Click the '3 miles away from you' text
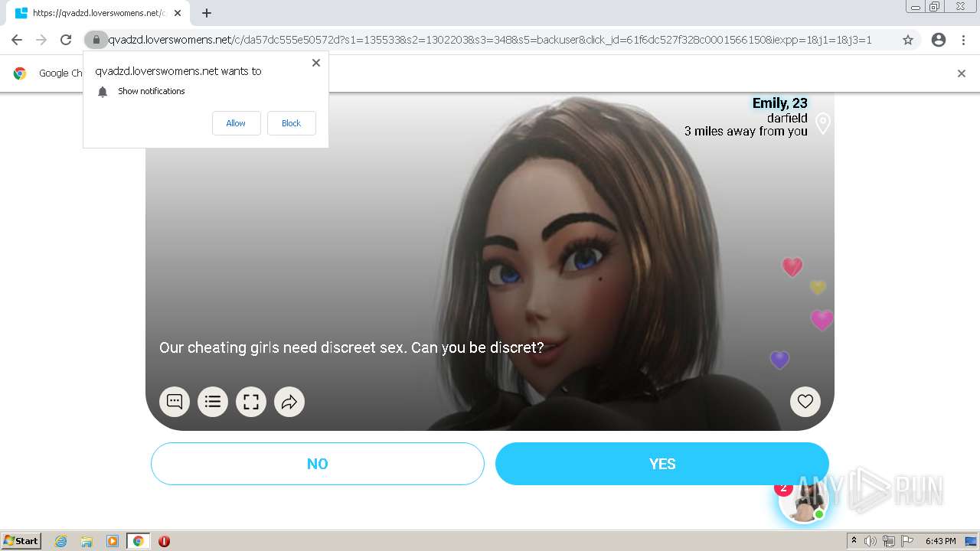 [746, 132]
